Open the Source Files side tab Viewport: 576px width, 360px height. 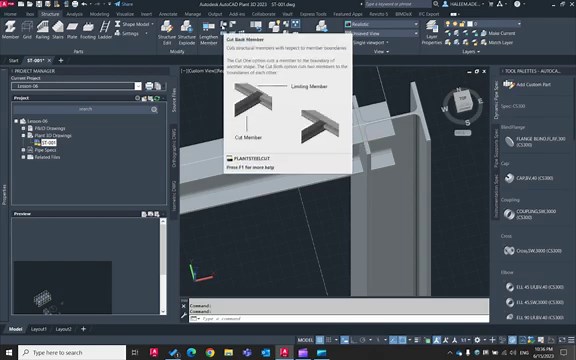(174, 99)
